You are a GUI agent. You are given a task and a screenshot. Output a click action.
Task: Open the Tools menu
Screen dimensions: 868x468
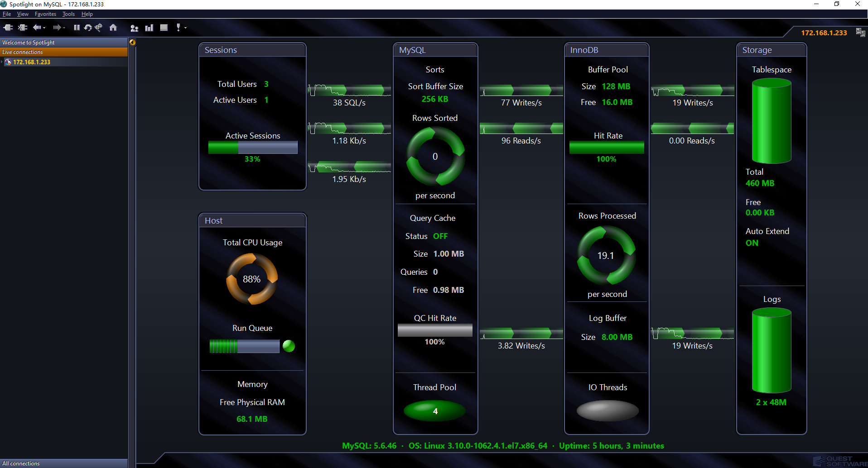pyautogui.click(x=68, y=14)
